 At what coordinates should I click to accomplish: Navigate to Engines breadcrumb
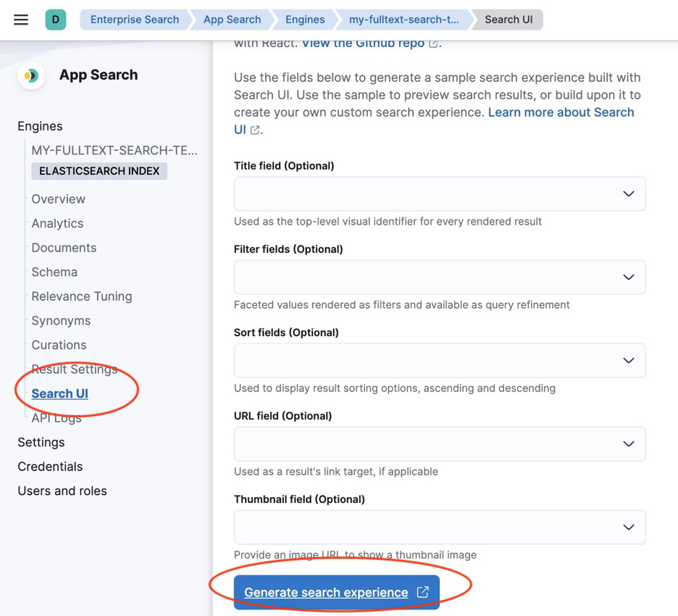click(304, 20)
